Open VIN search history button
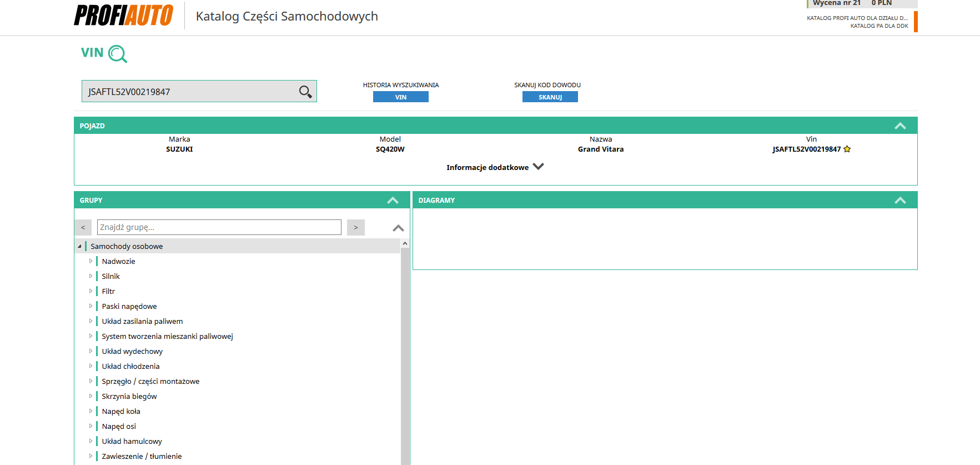980x465 pixels. pyautogui.click(x=401, y=97)
